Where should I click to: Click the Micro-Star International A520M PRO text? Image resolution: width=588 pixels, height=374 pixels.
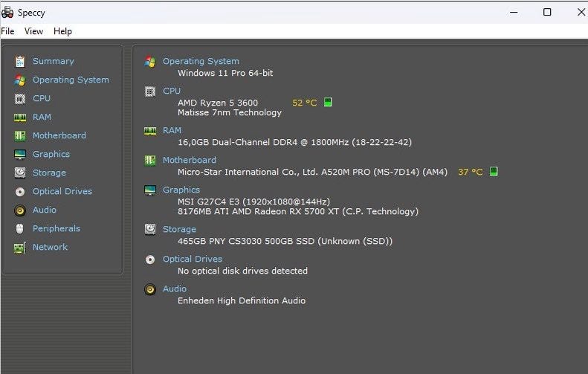312,172
